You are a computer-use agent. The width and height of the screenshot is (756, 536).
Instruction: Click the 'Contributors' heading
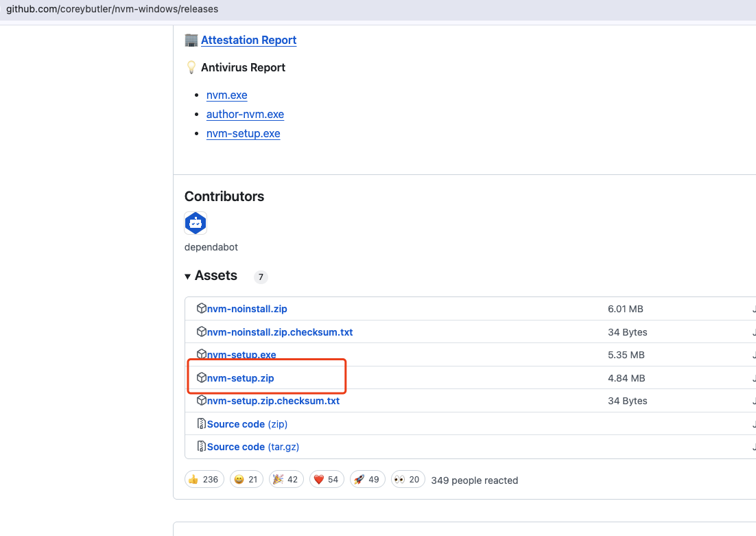[224, 196]
